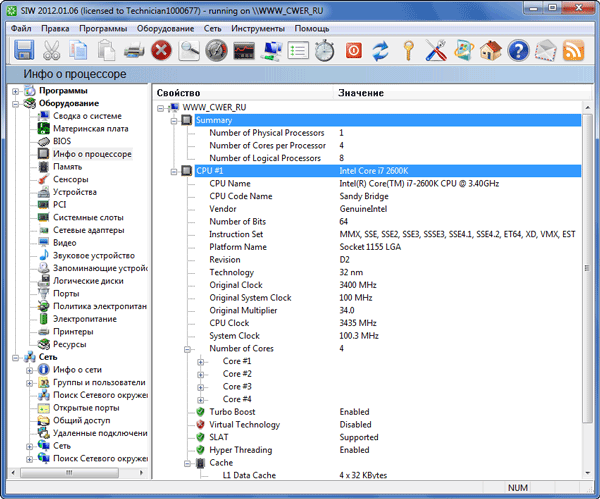Viewport: 600px width, 499px height.
Task: Expand Core #1 in processor details
Action: pos(201,361)
